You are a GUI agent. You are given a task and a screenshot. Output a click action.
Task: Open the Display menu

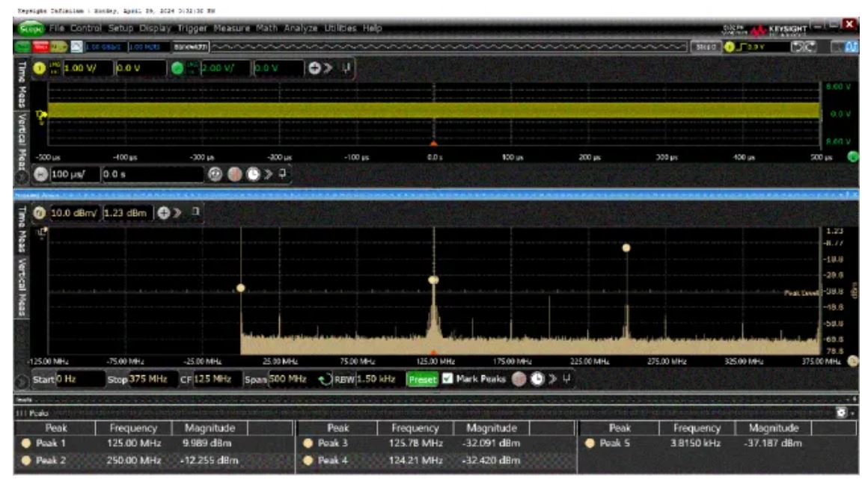tap(155, 28)
